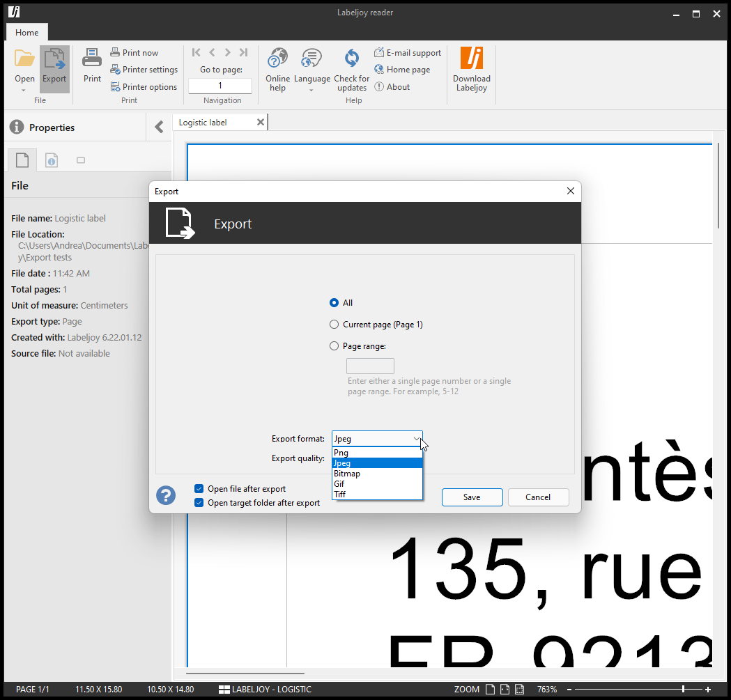This screenshot has width=731, height=700.
Task: Click the zoom slider in status bar
Action: pyautogui.click(x=682, y=690)
